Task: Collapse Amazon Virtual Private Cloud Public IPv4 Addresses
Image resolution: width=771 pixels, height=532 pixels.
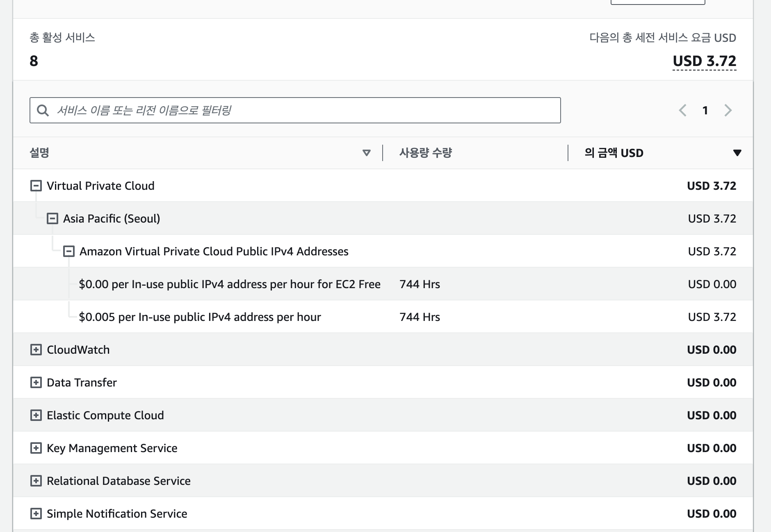Action: (69, 251)
